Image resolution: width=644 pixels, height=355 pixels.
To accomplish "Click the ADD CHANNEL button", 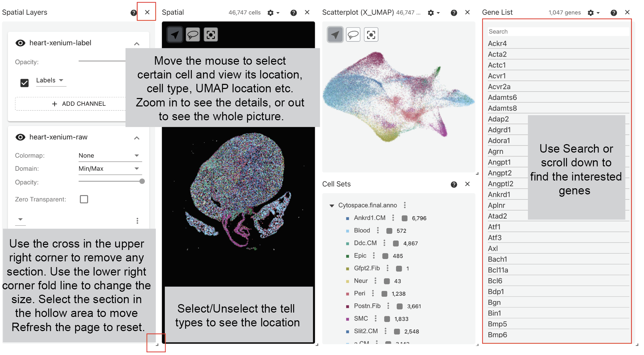I will coord(79,104).
